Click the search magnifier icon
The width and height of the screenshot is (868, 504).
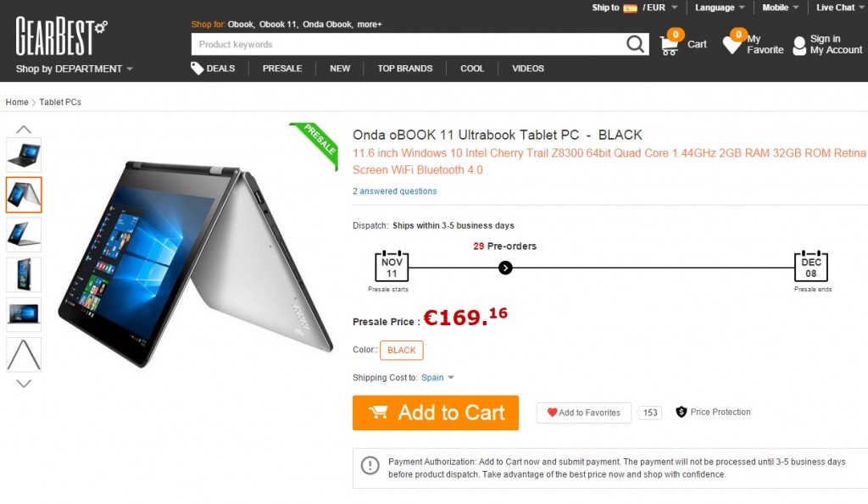point(635,44)
